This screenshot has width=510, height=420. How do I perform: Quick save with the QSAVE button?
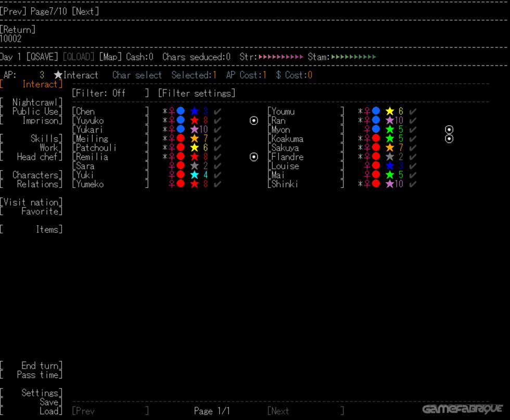coord(42,57)
